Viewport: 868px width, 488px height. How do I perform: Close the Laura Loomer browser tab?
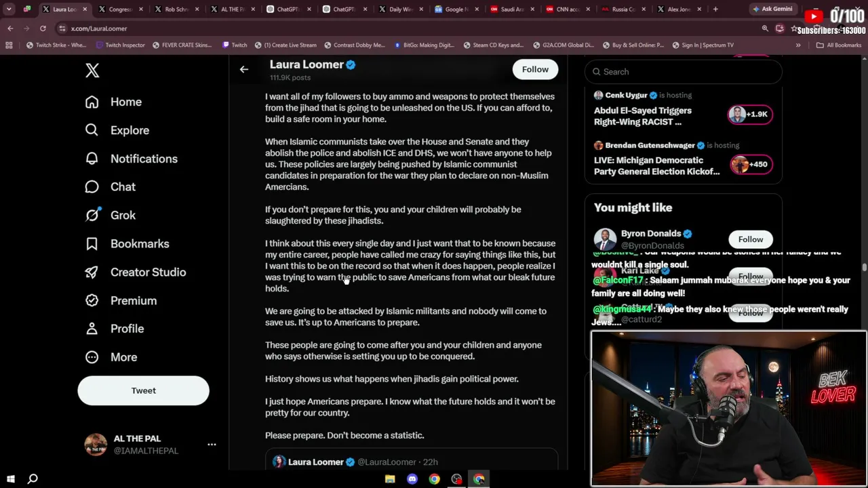85,9
